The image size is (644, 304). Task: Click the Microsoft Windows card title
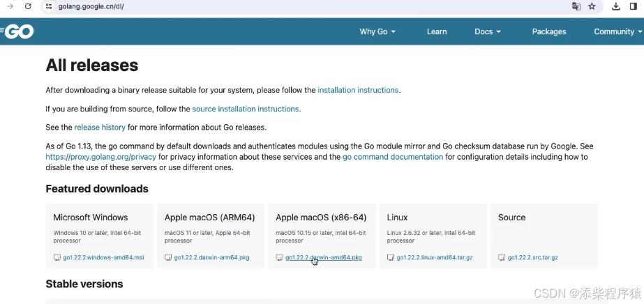[x=91, y=218]
